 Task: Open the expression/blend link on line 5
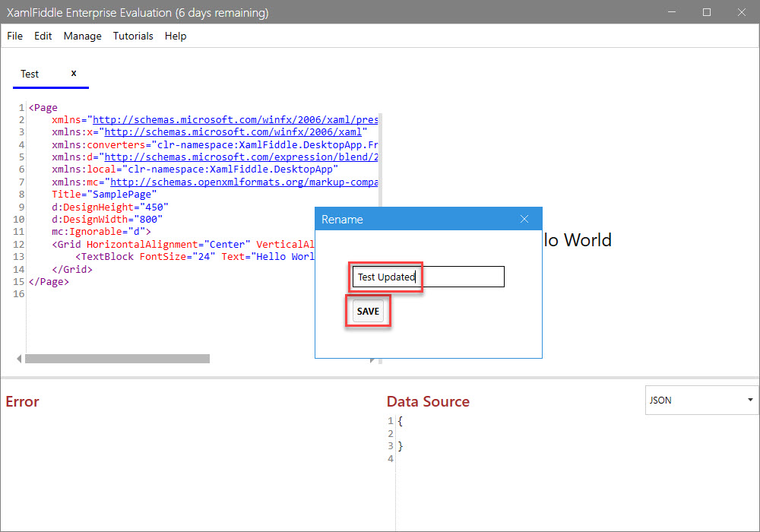pyautogui.click(x=242, y=157)
